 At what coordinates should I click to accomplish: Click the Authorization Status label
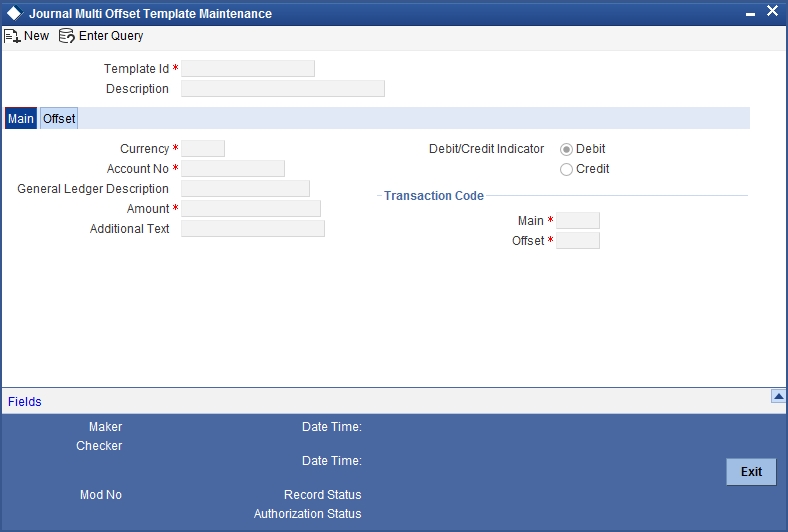(x=308, y=514)
